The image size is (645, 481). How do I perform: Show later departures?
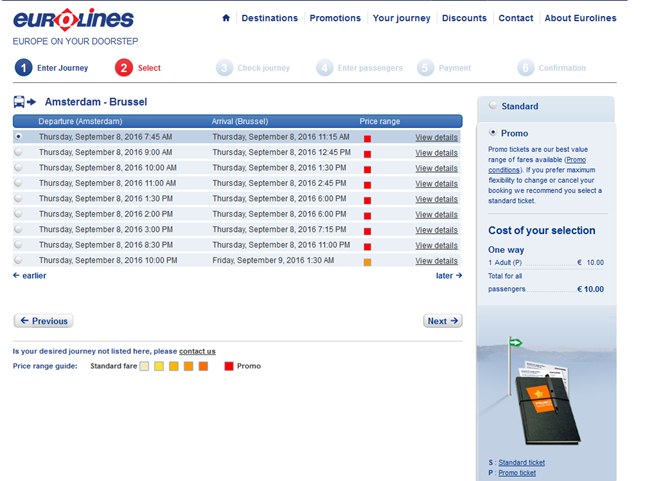pyautogui.click(x=449, y=276)
